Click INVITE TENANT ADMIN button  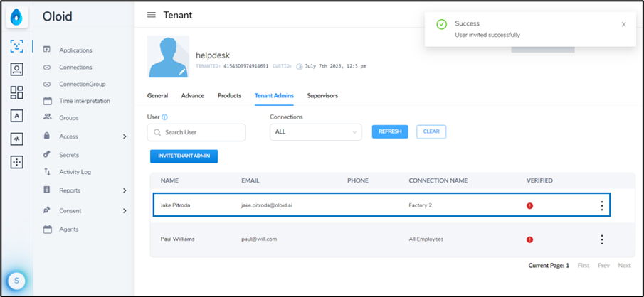click(184, 156)
